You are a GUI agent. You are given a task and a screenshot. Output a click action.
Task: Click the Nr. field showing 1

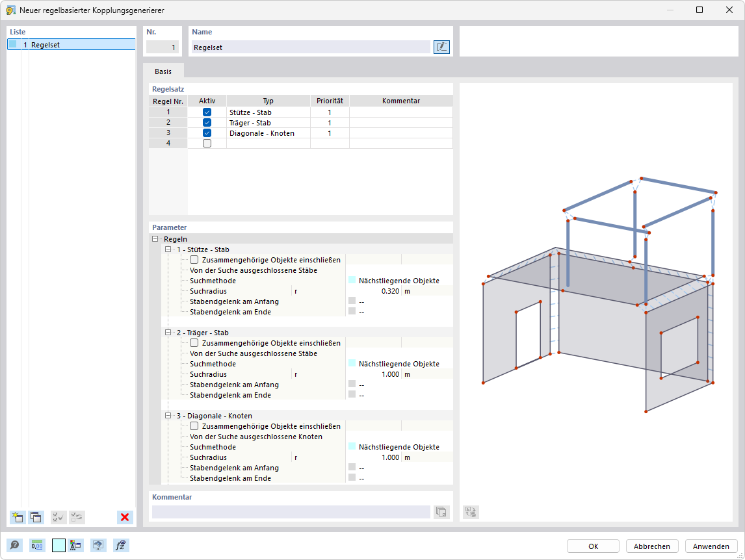[163, 47]
